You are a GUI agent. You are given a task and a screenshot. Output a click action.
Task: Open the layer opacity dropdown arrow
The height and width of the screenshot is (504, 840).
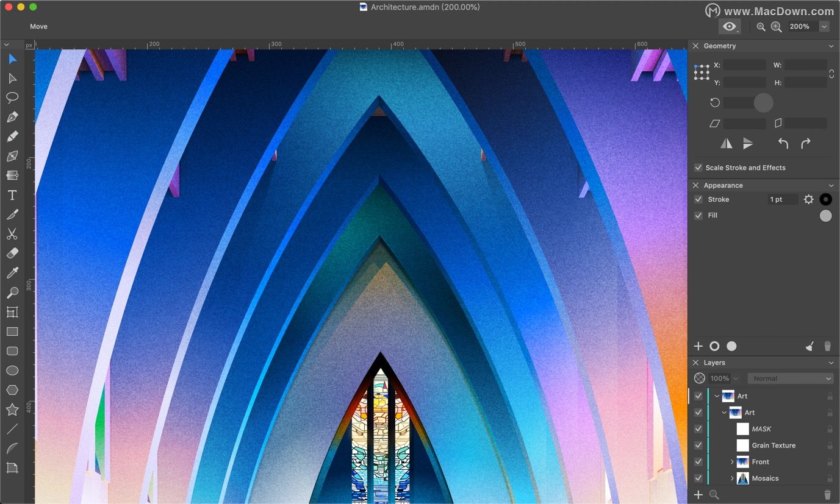click(x=736, y=378)
